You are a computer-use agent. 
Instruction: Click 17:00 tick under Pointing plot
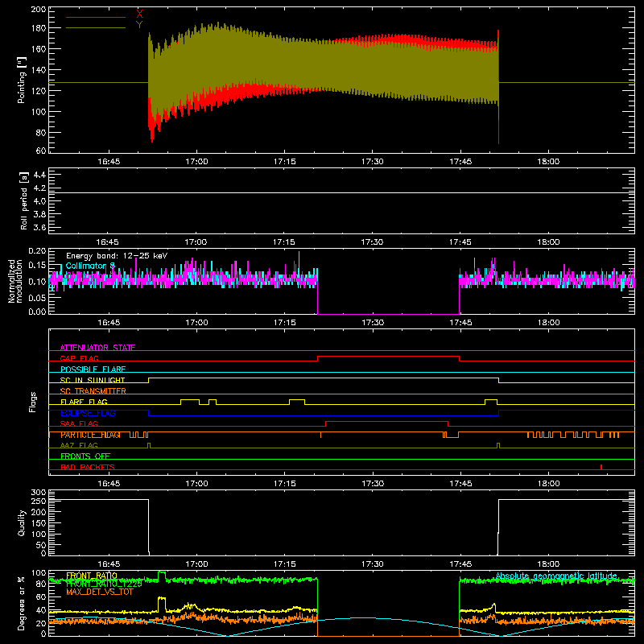(196, 162)
